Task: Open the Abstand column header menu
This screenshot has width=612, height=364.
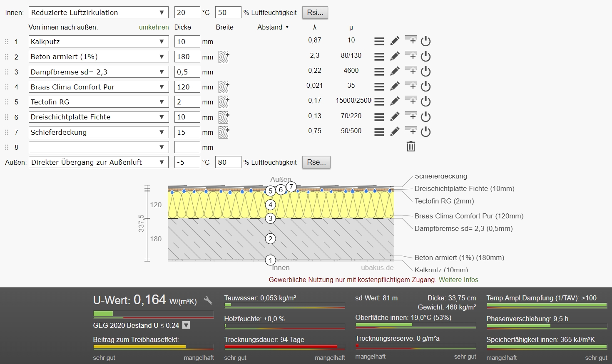Action: [x=273, y=27]
